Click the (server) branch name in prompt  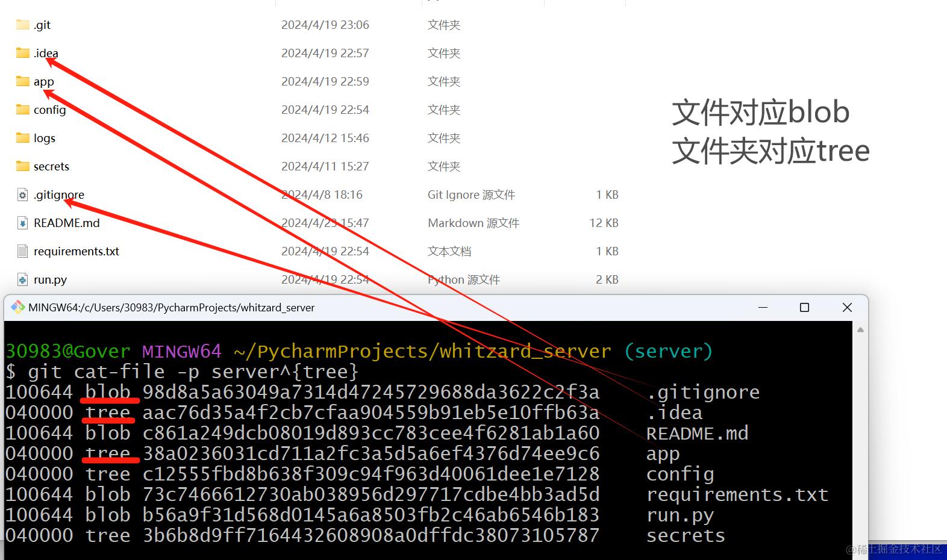pyautogui.click(x=669, y=351)
